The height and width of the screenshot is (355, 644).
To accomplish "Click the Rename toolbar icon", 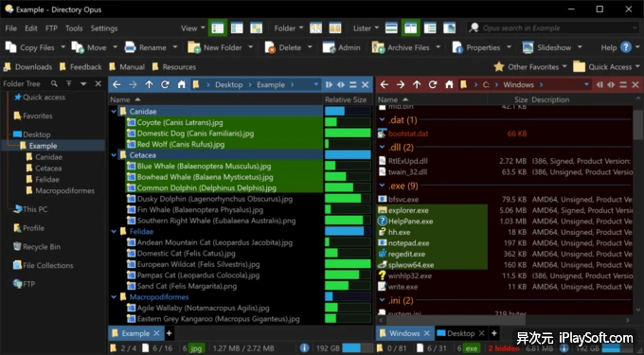I will [x=130, y=47].
